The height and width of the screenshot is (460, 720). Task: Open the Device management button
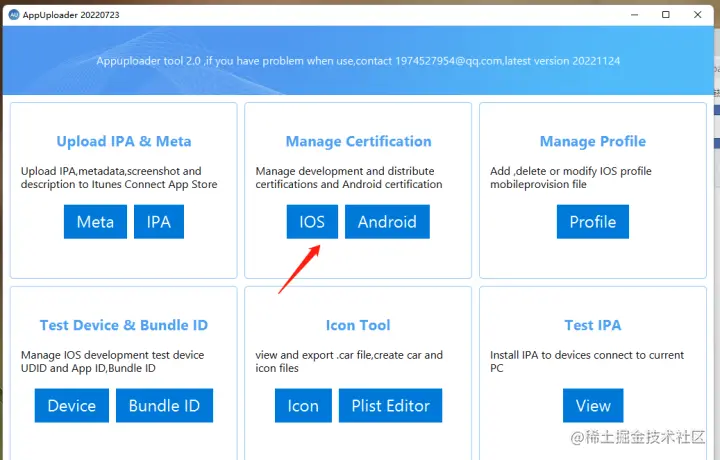72,405
